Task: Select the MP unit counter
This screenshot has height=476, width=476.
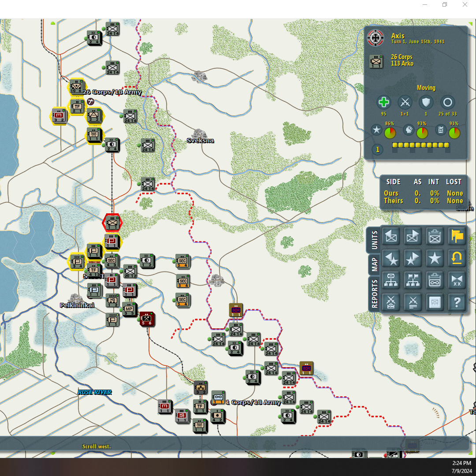Action: pyautogui.click(x=129, y=309)
